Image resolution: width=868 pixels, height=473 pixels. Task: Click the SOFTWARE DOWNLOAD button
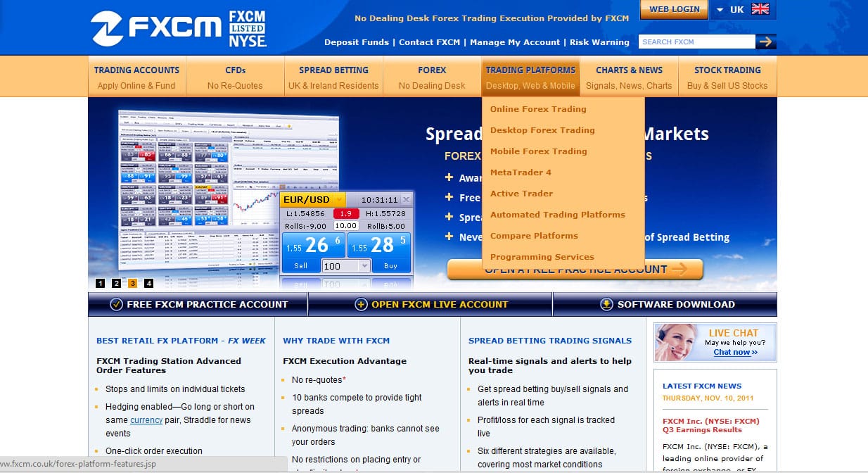click(x=665, y=305)
